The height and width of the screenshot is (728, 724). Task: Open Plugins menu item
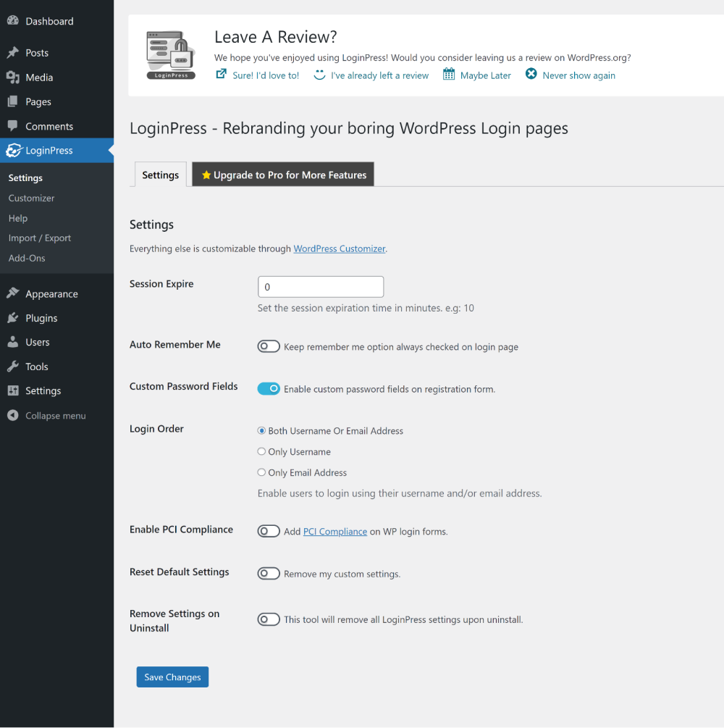pyautogui.click(x=56, y=318)
